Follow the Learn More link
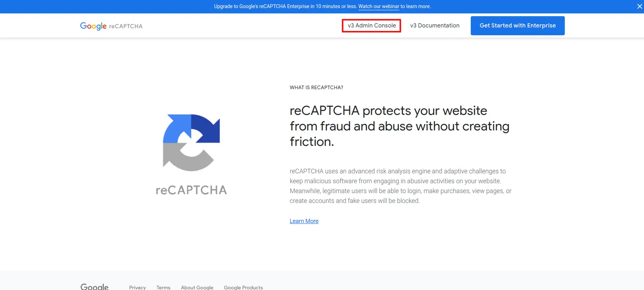 click(304, 221)
